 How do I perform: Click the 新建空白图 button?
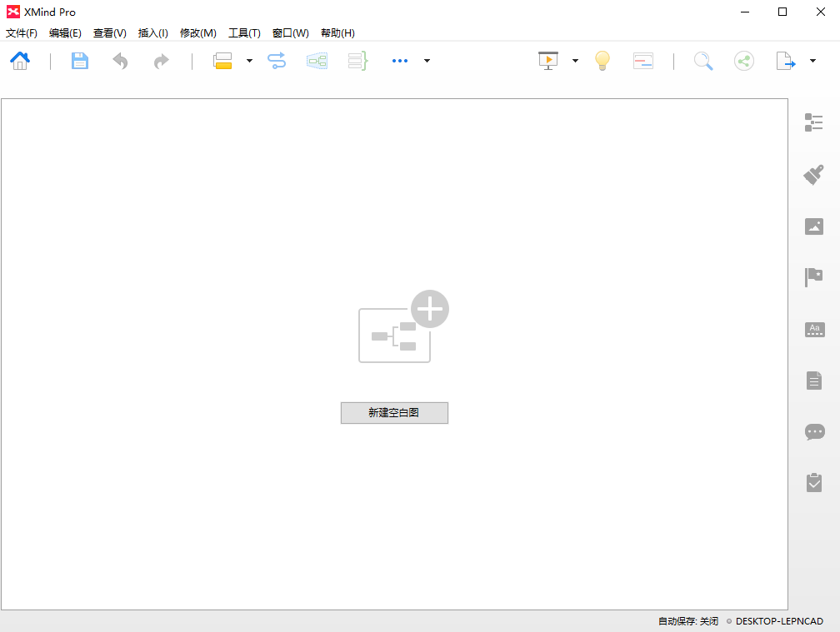pyautogui.click(x=394, y=413)
